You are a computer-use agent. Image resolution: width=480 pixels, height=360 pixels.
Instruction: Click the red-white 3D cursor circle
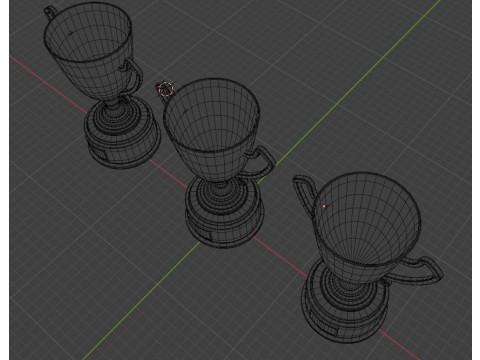(x=166, y=89)
